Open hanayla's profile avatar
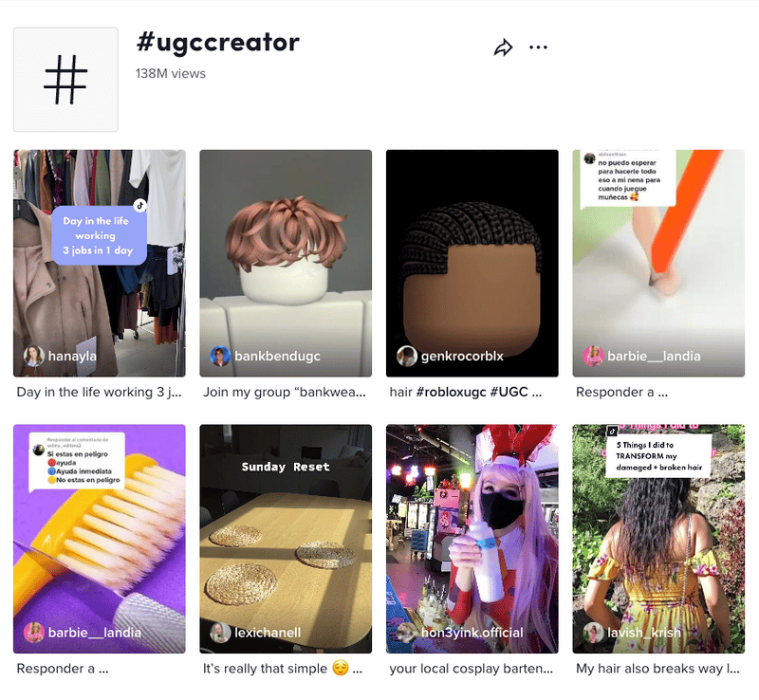Image resolution: width=759 pixels, height=700 pixels. (x=34, y=356)
